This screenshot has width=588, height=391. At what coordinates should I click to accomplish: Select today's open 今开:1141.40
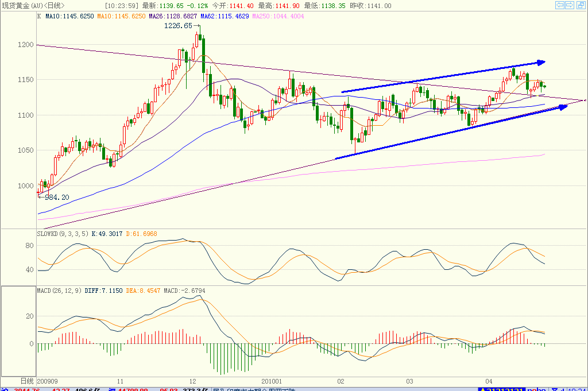point(233,6)
